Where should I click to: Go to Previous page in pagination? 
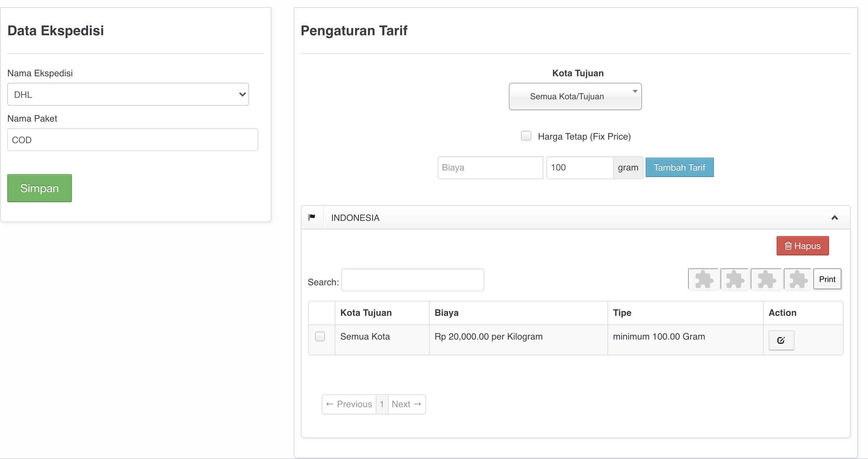[x=349, y=404]
